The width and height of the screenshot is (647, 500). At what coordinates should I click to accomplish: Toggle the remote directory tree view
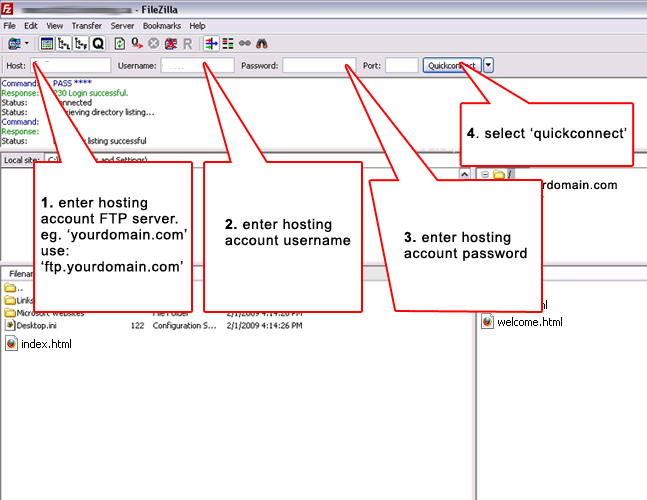tap(81, 43)
